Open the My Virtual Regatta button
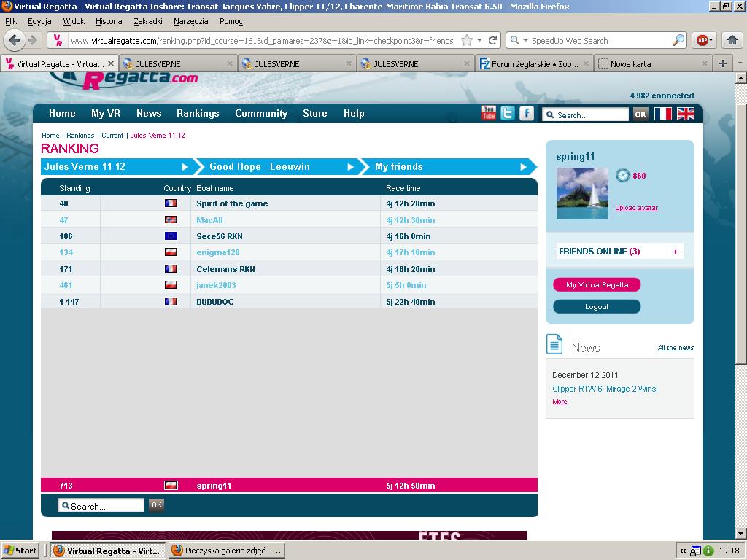 597,285
